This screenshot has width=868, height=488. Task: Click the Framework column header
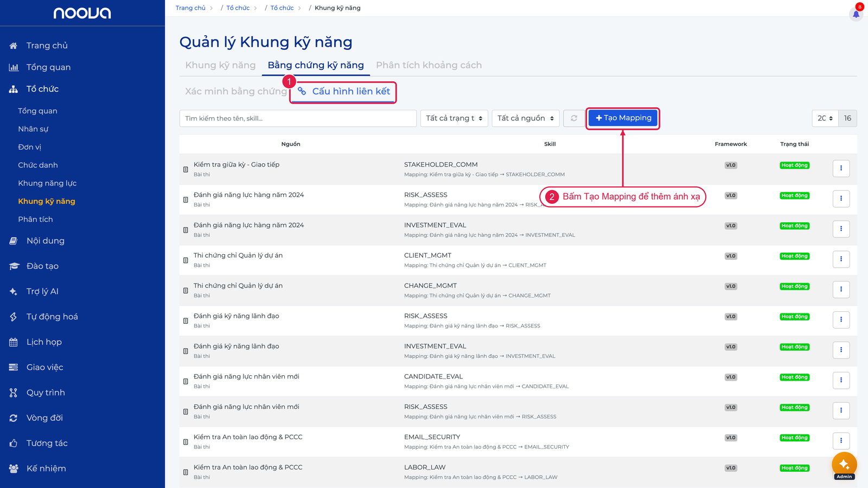pos(731,144)
